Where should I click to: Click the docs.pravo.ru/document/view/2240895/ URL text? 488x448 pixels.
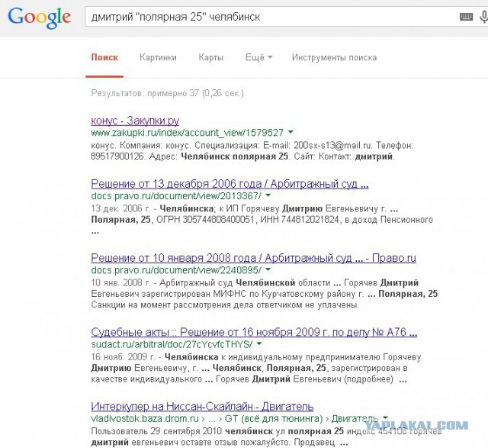pyautogui.click(x=176, y=270)
